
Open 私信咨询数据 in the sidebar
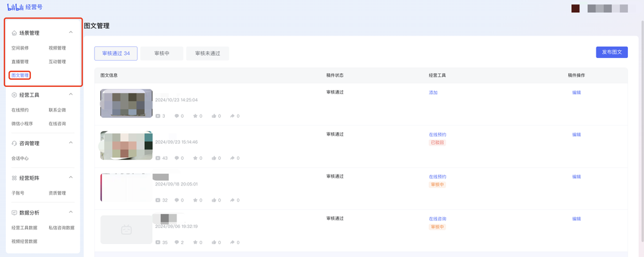[61, 227]
